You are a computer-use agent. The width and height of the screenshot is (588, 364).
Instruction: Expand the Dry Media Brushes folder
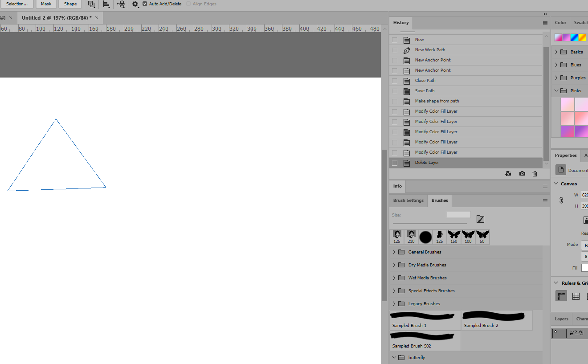tap(394, 265)
